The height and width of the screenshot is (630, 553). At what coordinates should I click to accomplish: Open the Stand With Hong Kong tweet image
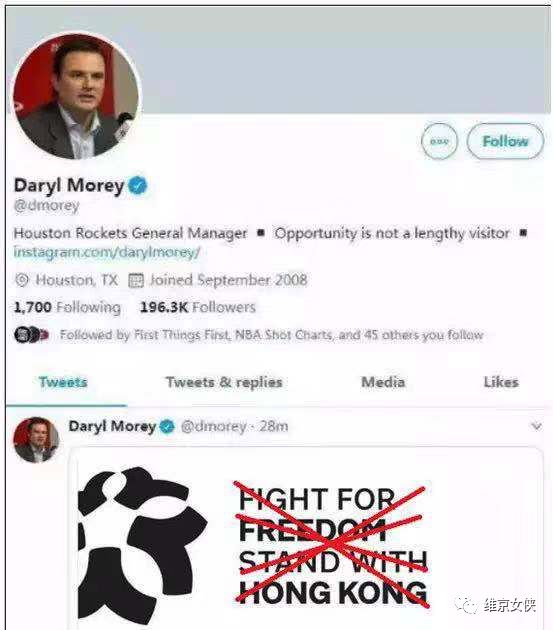click(x=306, y=538)
